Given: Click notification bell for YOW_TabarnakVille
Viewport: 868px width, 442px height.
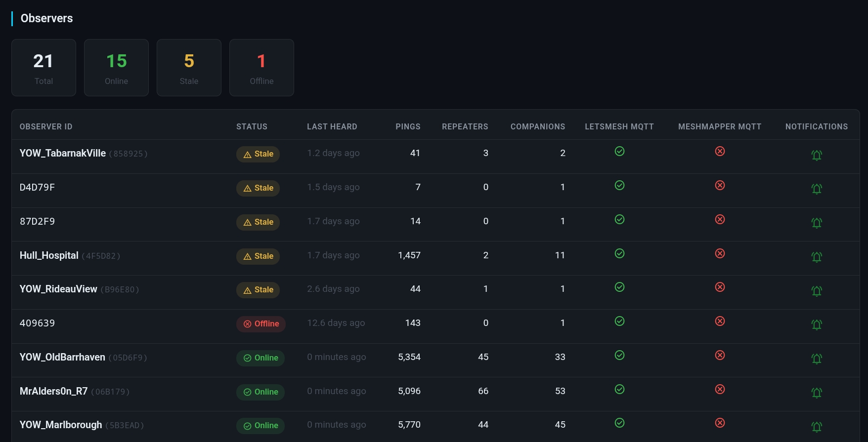Looking at the screenshot, I should 816,155.
